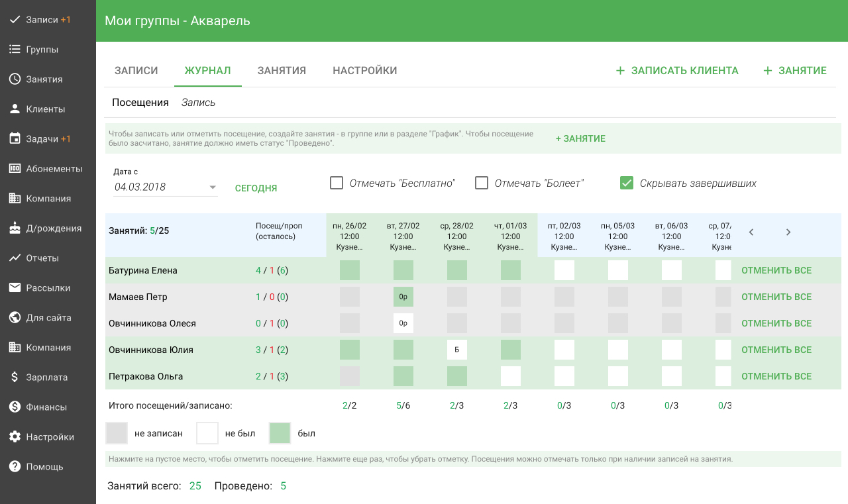
Task: Show previous dates with left chevron
Action: tap(751, 232)
